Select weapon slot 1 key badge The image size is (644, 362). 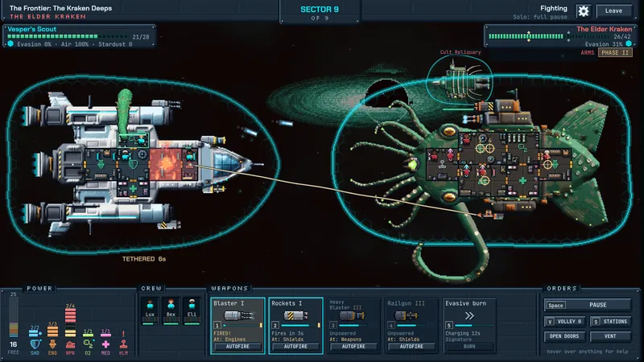tap(217, 325)
